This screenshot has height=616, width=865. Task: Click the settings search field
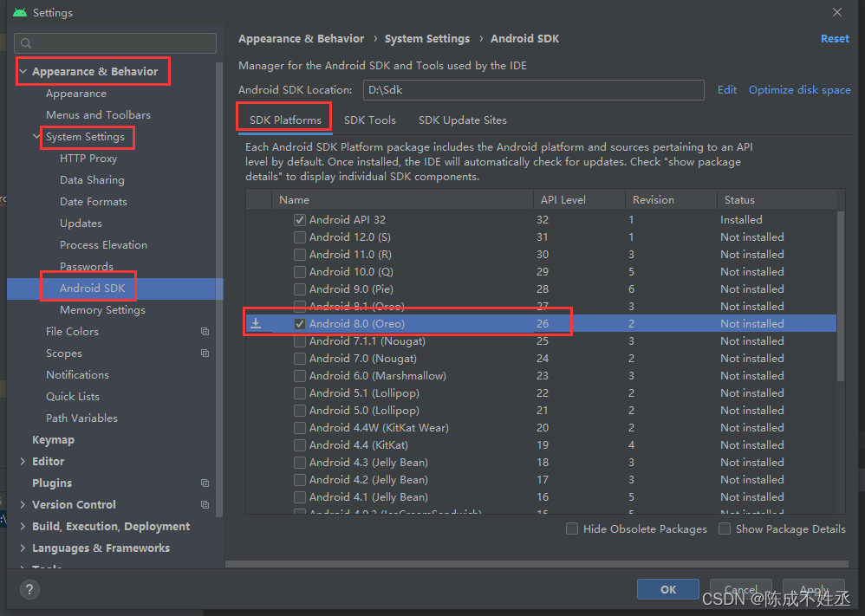click(115, 43)
